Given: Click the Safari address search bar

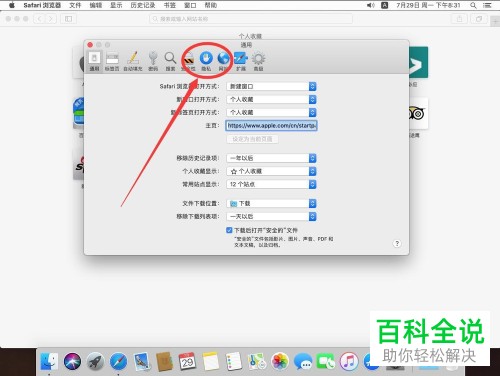Looking at the screenshot, I should [x=251, y=19].
